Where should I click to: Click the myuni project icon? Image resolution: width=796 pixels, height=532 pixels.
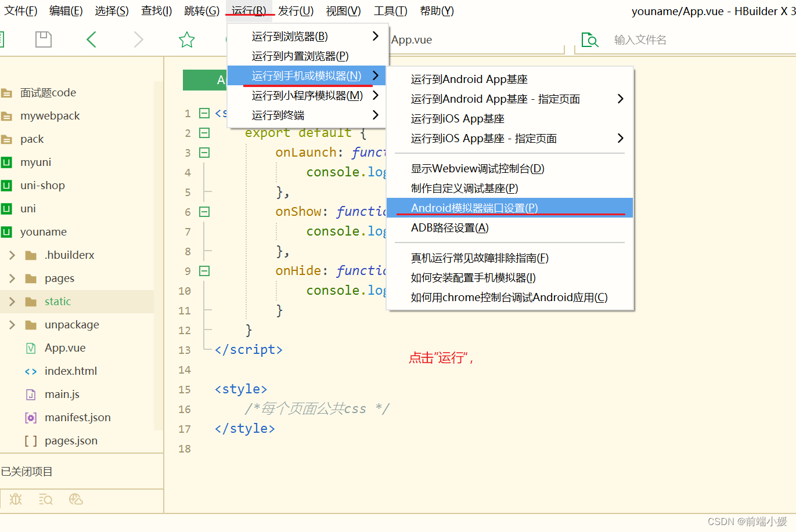pos(6,162)
